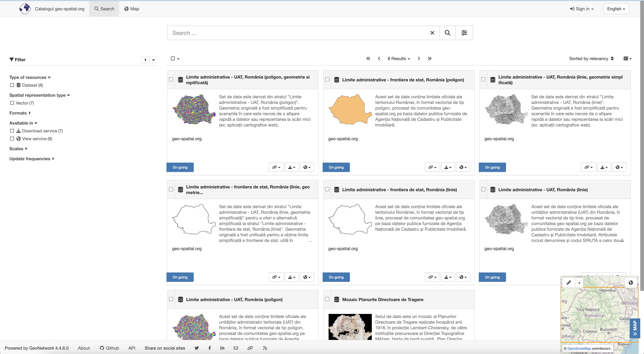
Task: Check the Dataset (8) filter
Action: (x=12, y=85)
